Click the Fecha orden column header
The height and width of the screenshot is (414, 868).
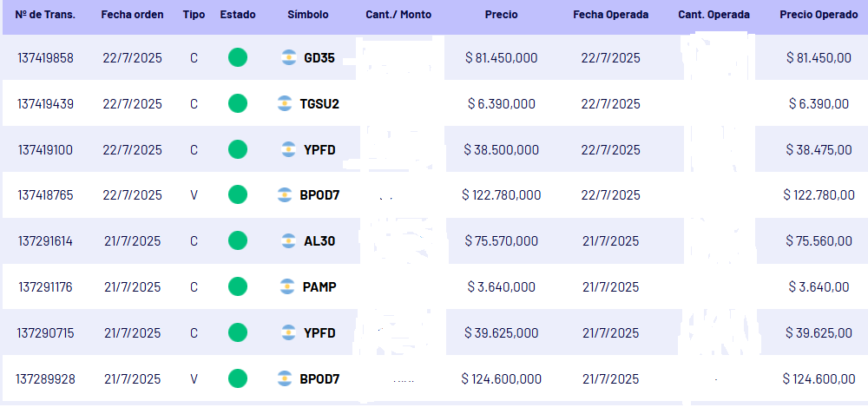pyautogui.click(x=132, y=16)
